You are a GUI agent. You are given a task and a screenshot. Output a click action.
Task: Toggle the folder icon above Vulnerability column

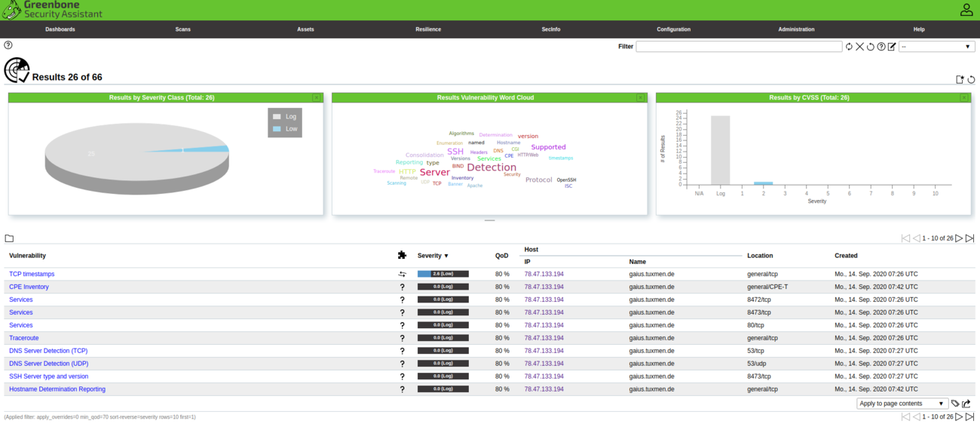(x=9, y=238)
